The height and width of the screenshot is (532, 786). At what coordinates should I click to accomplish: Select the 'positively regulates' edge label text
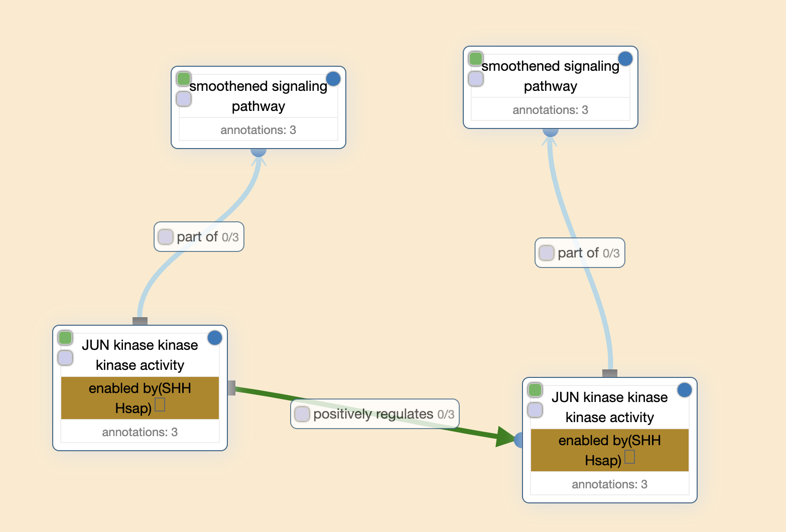pyautogui.click(x=373, y=414)
